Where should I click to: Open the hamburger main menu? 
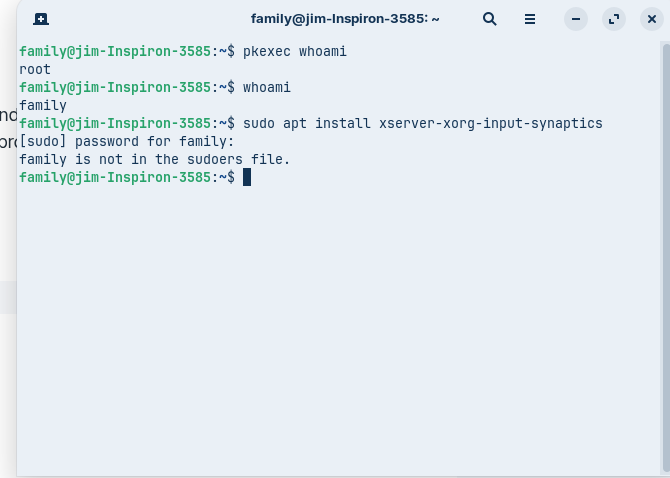click(530, 19)
